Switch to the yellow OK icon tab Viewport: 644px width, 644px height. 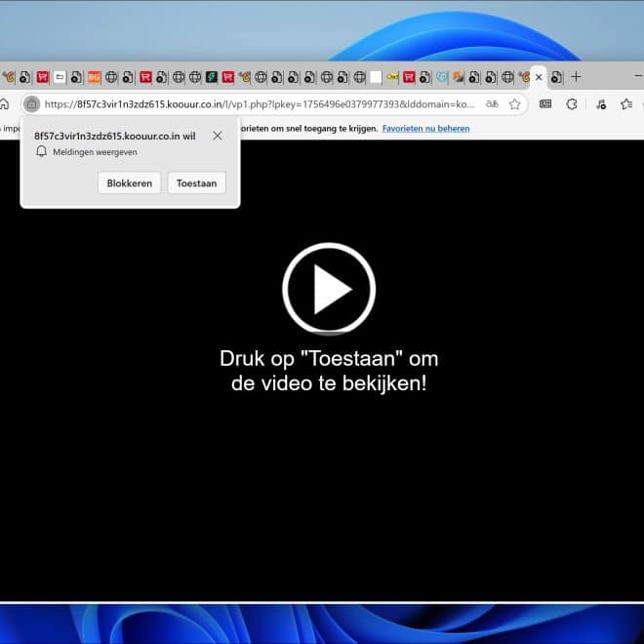point(392,77)
